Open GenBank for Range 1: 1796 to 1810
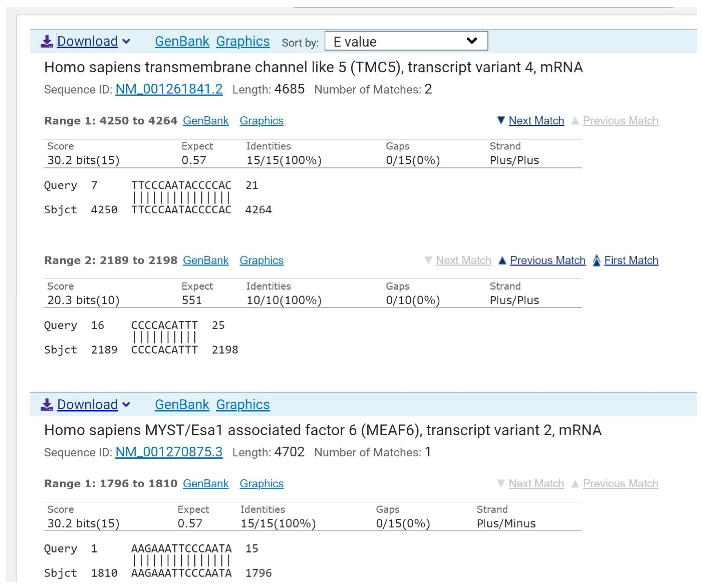Screen dimensions: 702x588 (x=206, y=484)
